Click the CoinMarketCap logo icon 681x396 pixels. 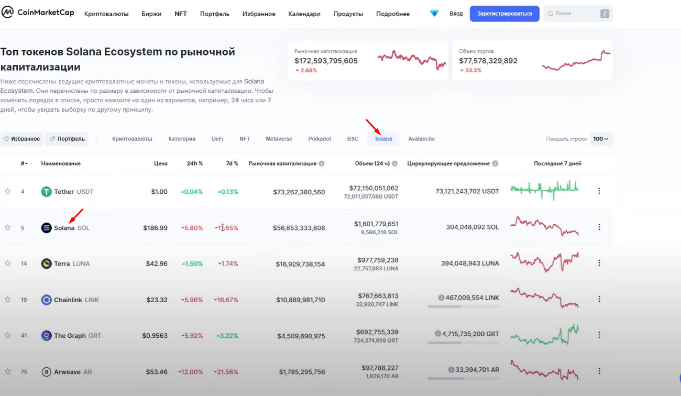click(7, 12)
